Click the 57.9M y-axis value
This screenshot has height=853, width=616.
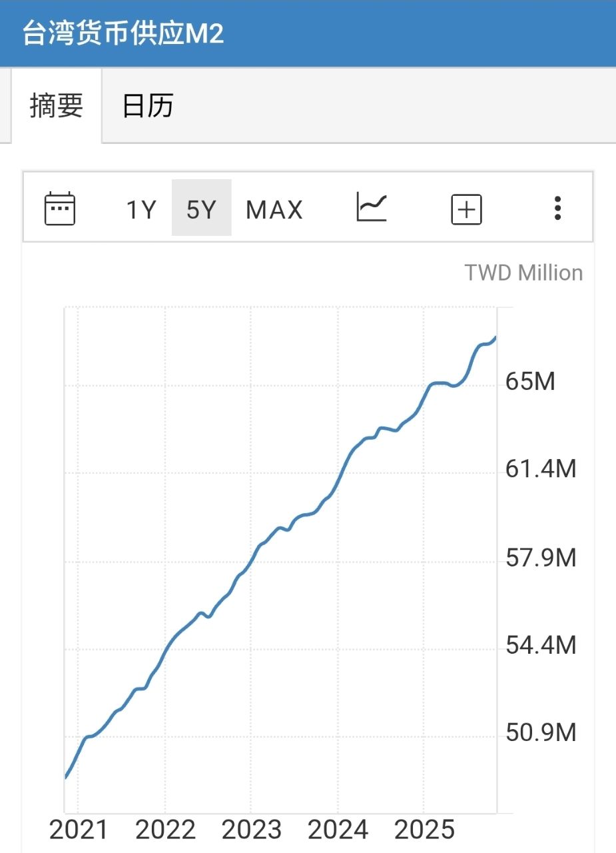tap(541, 558)
